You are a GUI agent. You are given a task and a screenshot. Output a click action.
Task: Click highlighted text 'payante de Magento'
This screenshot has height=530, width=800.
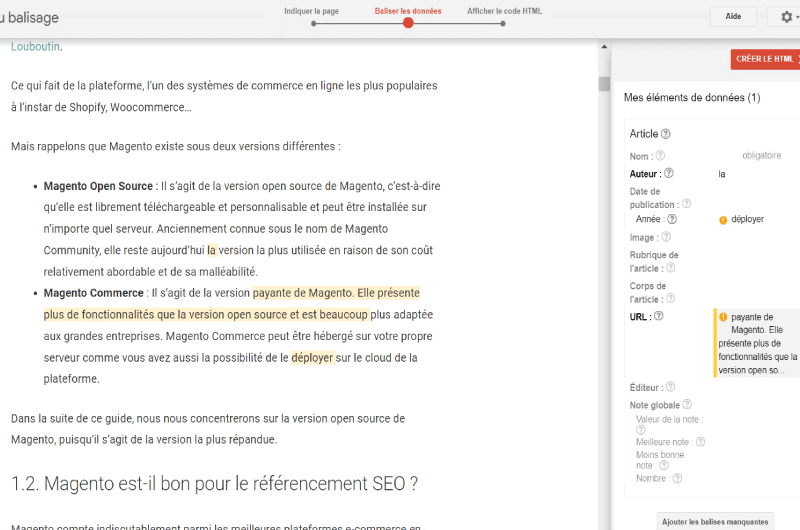point(303,293)
